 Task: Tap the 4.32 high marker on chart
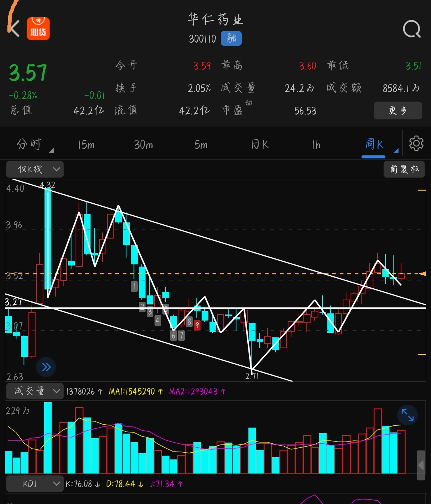coord(48,185)
